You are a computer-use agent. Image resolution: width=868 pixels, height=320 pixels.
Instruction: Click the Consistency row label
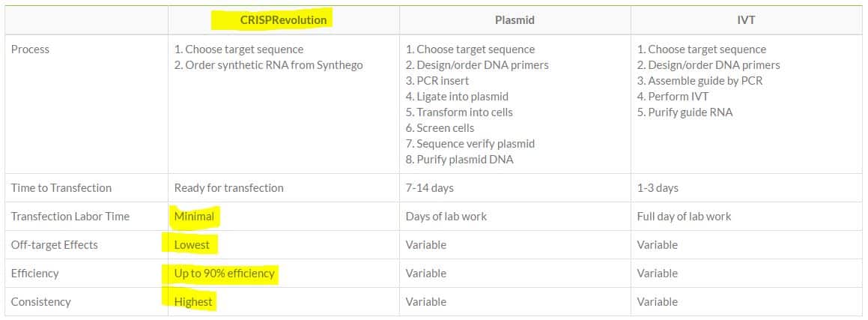[40, 302]
